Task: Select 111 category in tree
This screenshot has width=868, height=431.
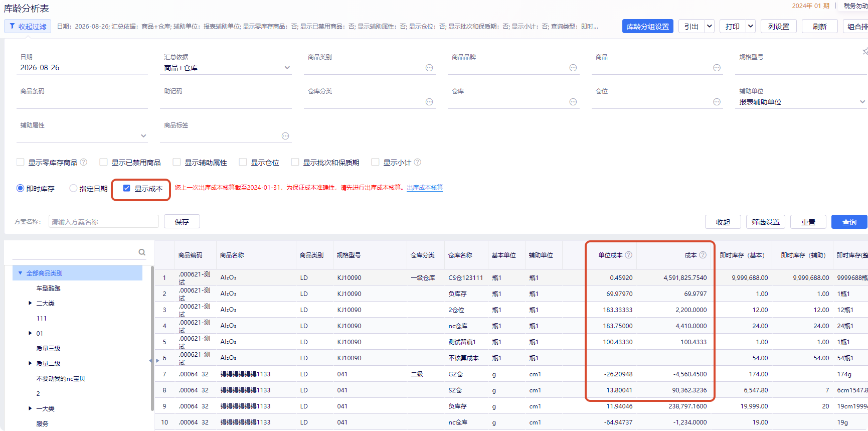Action: (x=42, y=318)
